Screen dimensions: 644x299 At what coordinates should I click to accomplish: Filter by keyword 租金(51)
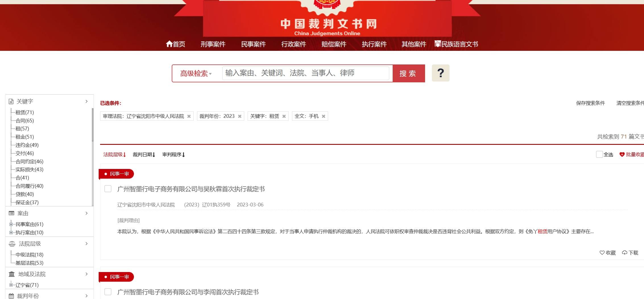(25, 137)
